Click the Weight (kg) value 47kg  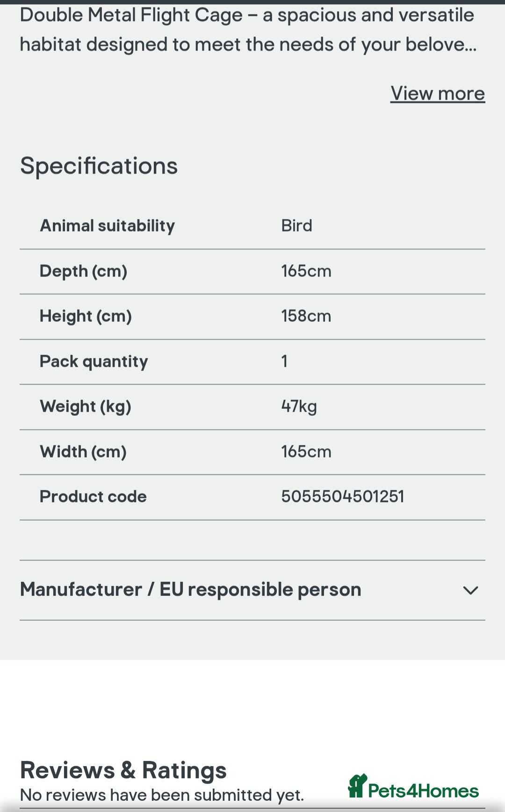tap(299, 406)
